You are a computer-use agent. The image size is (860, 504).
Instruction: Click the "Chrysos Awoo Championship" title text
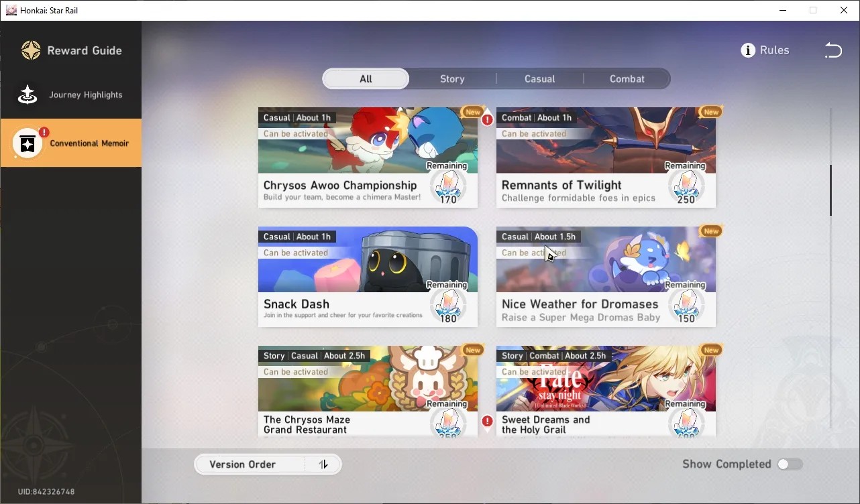tap(340, 185)
